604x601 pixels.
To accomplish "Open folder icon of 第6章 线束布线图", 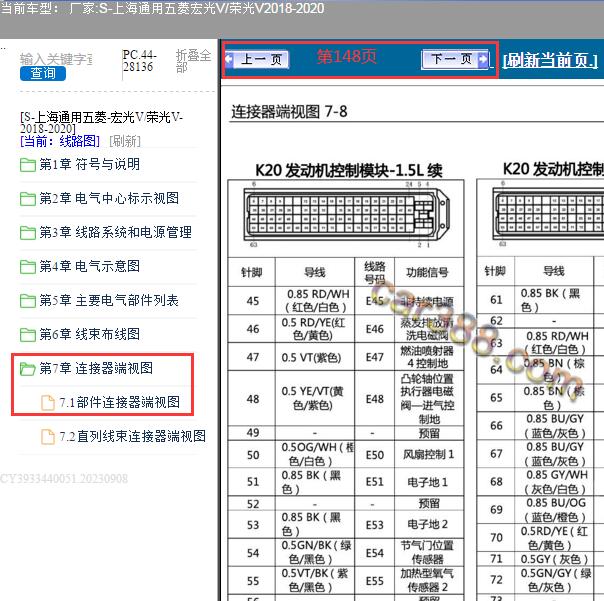I will 28,334.
